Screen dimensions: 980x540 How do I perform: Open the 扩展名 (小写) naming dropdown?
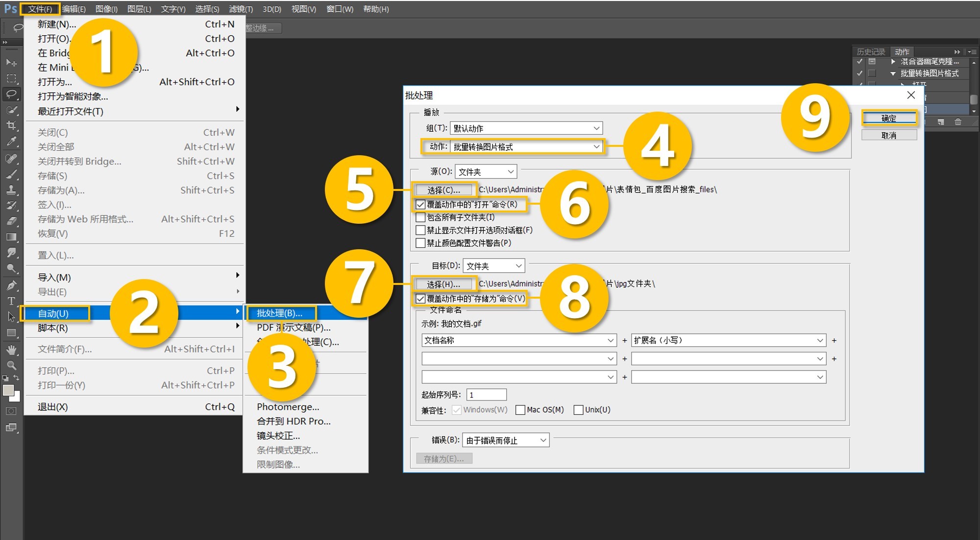(729, 340)
